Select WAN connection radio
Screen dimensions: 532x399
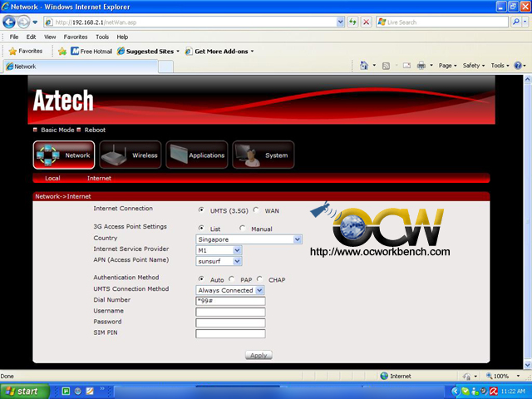(256, 210)
